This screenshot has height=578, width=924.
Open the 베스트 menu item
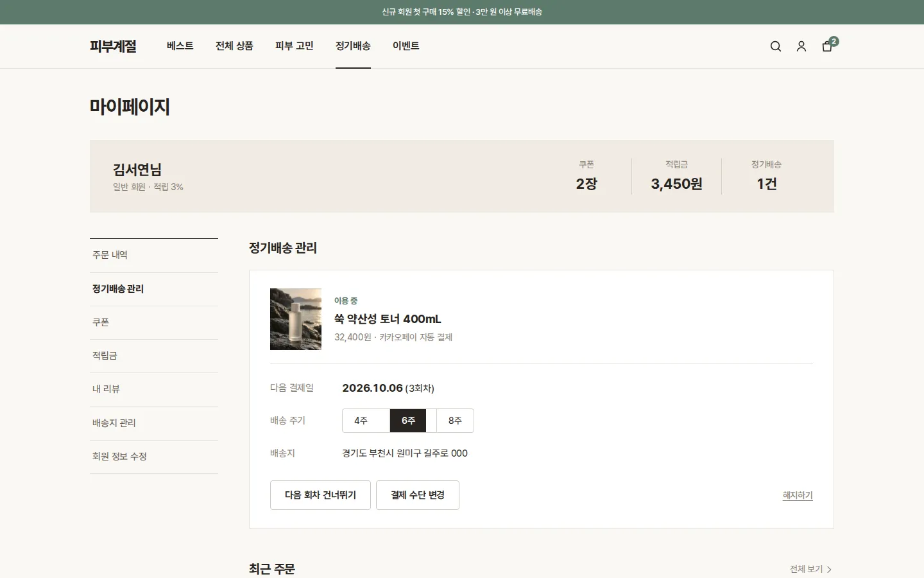pos(180,46)
